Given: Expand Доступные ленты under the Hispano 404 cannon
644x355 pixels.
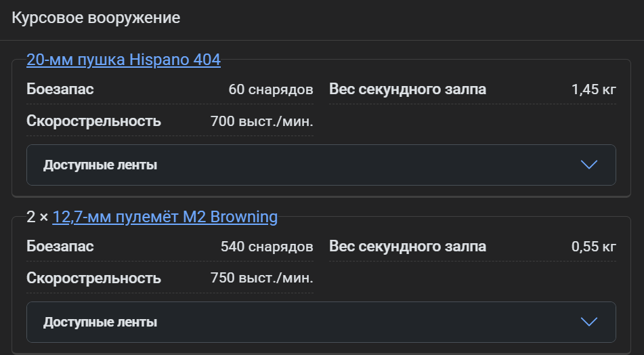Looking at the screenshot, I should coord(100,165).
